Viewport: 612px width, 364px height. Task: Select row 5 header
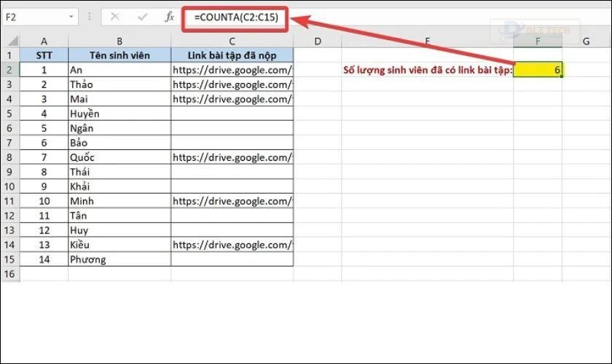pos(9,114)
